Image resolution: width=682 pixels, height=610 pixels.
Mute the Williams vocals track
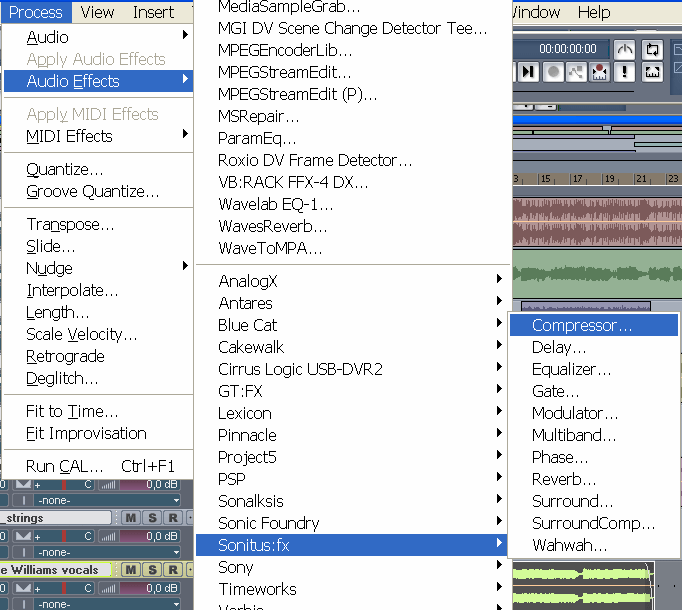130,570
